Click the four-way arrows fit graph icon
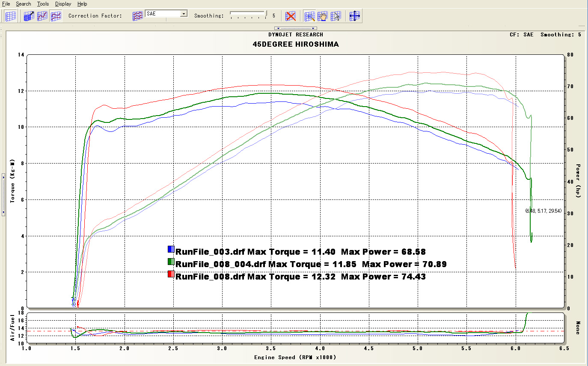The height and width of the screenshot is (366, 588). [x=355, y=16]
